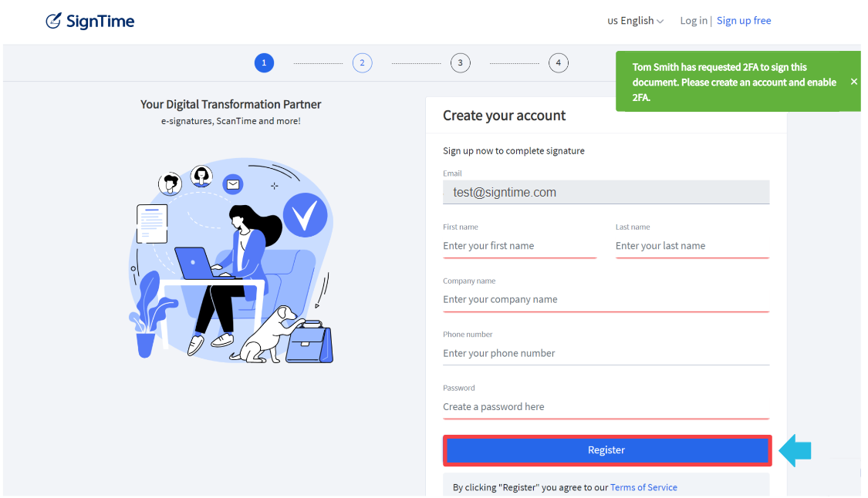Click step 3 circle in the progress bar
The width and height of the screenshot is (868, 498).
tap(460, 62)
